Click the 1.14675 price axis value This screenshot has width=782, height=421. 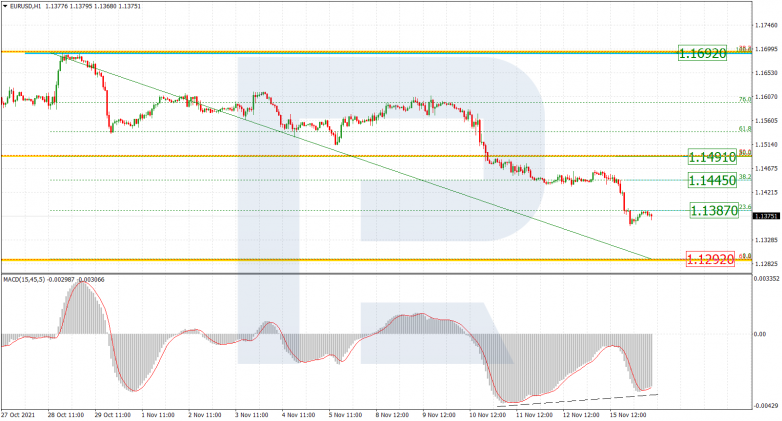point(766,169)
